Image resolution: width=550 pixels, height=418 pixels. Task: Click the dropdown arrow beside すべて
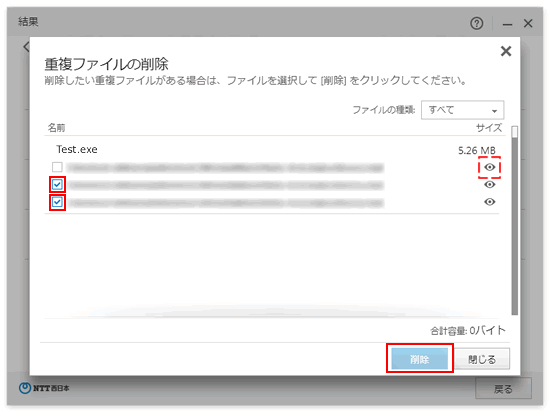point(494,111)
